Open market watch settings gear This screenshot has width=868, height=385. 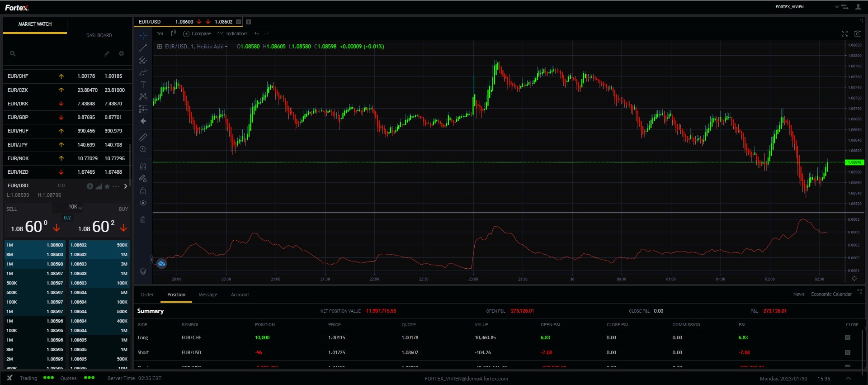pyautogui.click(x=121, y=53)
